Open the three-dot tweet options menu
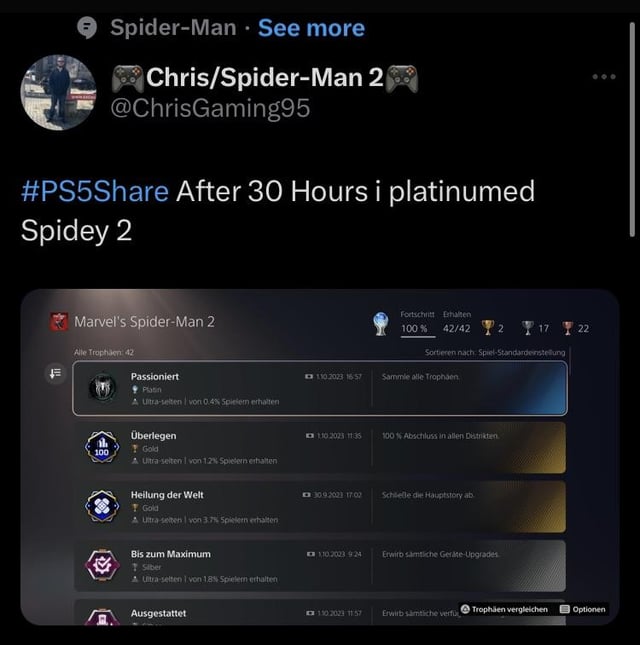The width and height of the screenshot is (640, 645). [604, 77]
